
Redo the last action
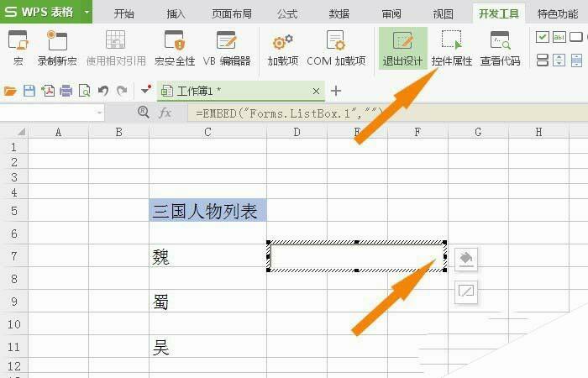tap(122, 91)
